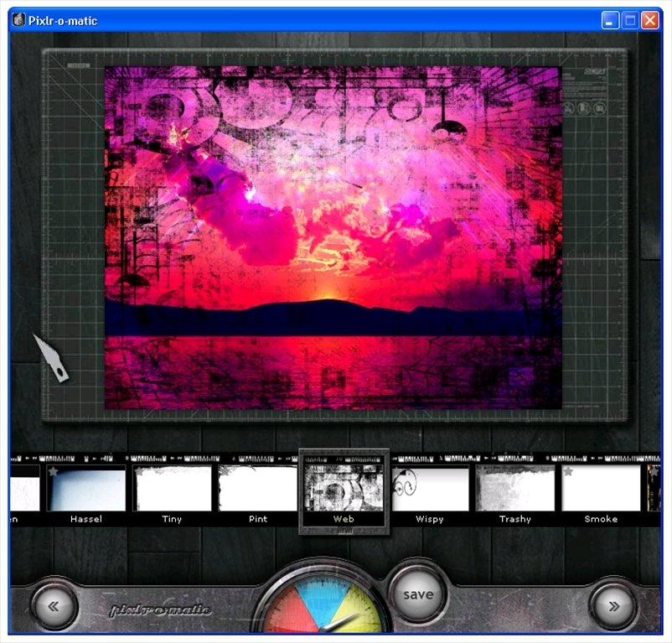Toggle the favorite star on Tiny

[x=139, y=472]
